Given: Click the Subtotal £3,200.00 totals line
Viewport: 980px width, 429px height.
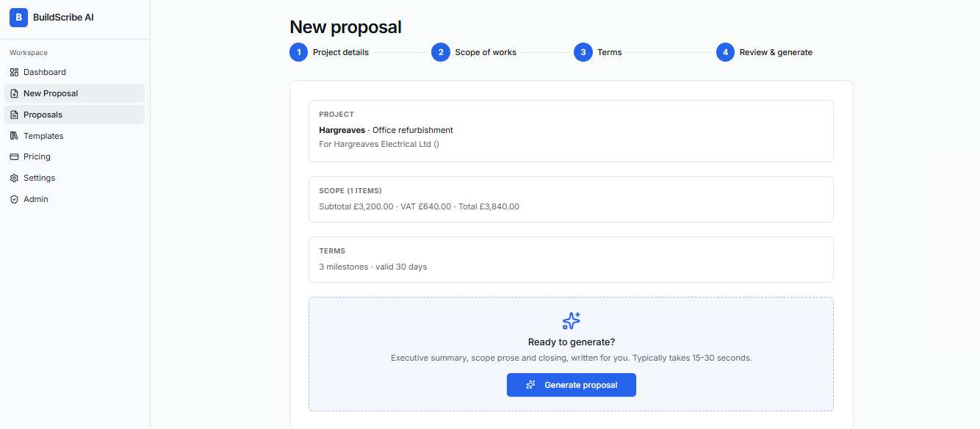Looking at the screenshot, I should tap(419, 206).
